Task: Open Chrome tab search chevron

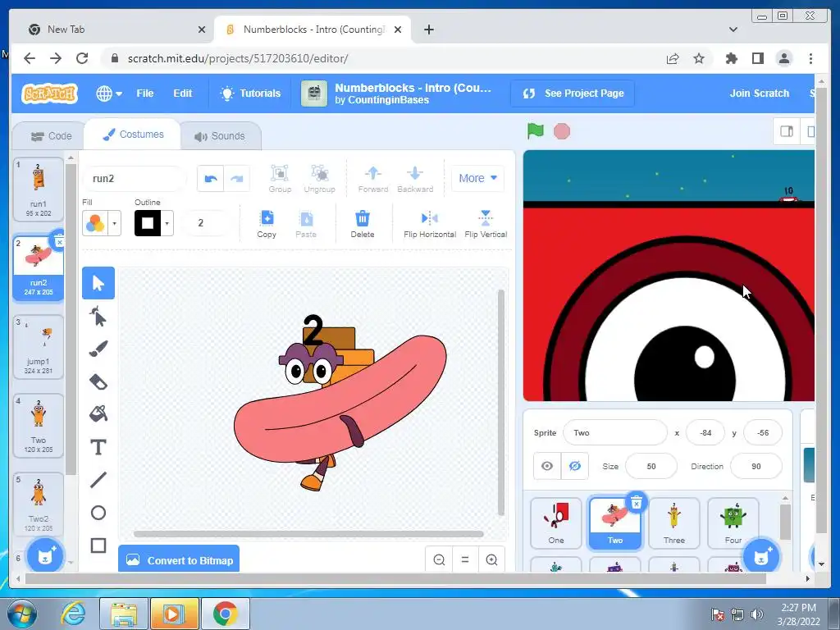Action: point(733,30)
